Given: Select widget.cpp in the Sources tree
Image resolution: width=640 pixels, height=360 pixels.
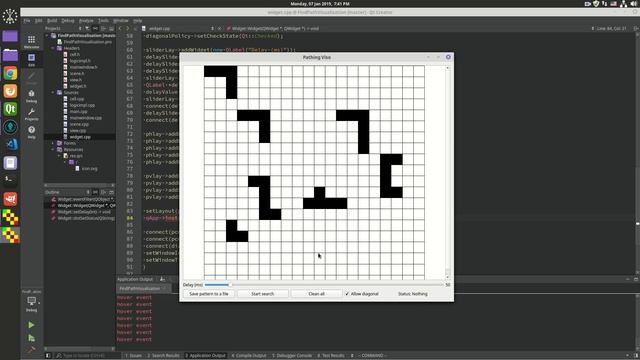Looking at the screenshot, I should coord(80,137).
